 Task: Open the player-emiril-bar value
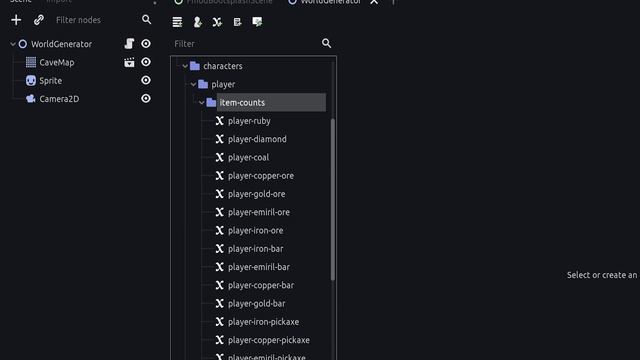[x=259, y=267]
